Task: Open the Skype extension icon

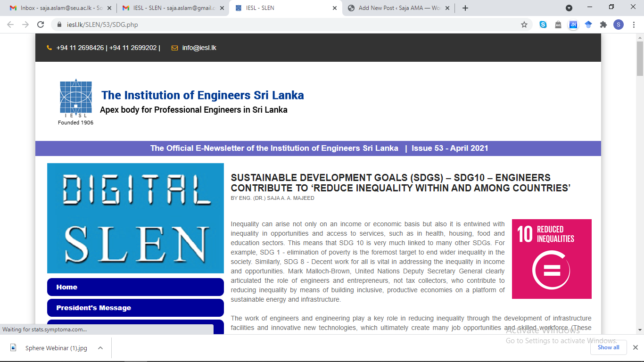Action: tap(543, 25)
